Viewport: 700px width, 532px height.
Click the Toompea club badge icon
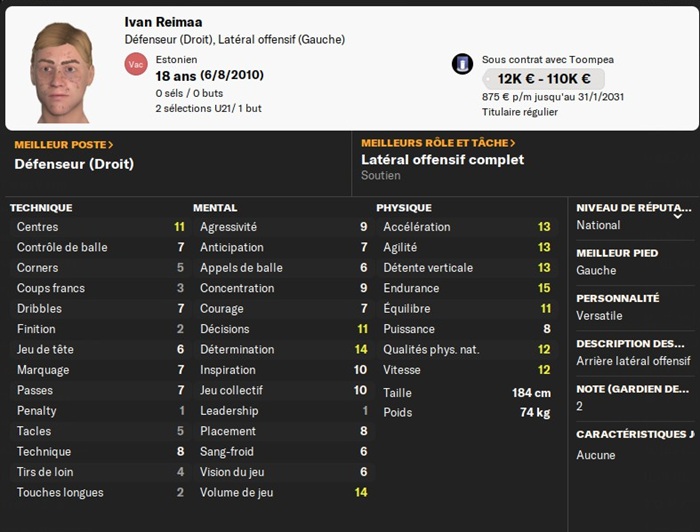(462, 64)
